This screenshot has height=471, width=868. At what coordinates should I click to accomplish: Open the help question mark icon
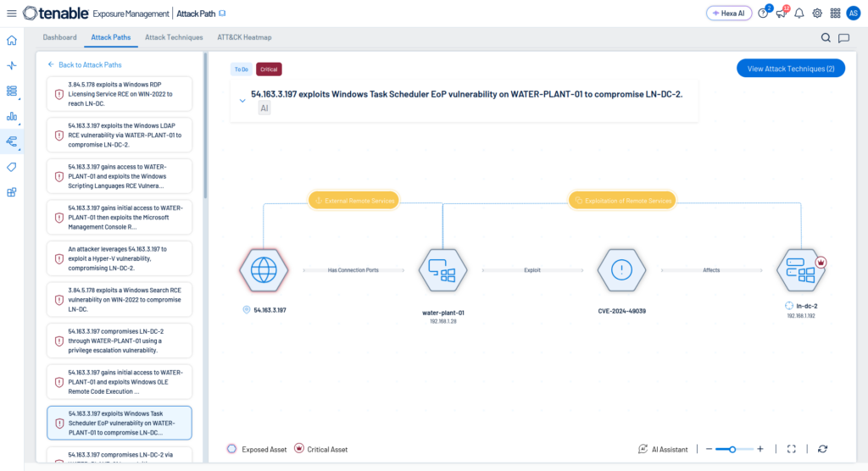(x=763, y=14)
